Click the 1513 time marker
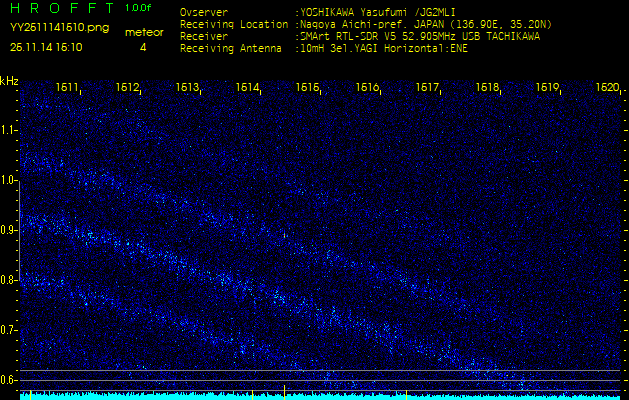629x400 pixels. tap(187, 87)
